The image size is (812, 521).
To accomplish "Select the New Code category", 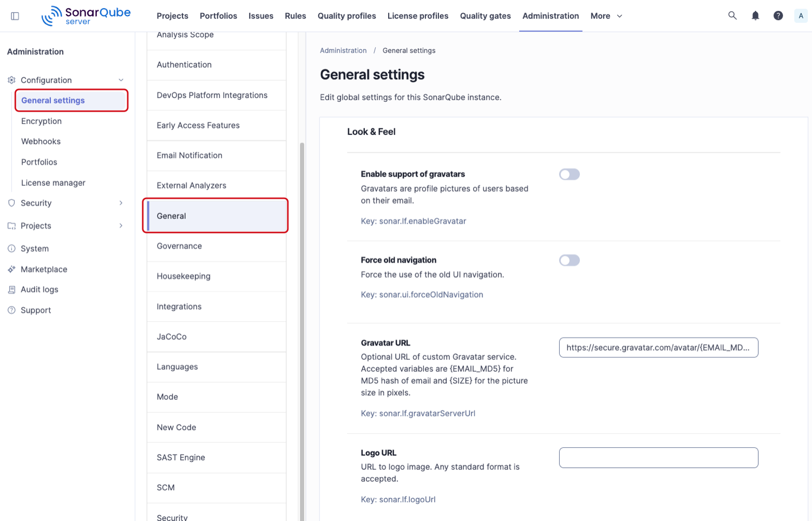I will click(217, 427).
